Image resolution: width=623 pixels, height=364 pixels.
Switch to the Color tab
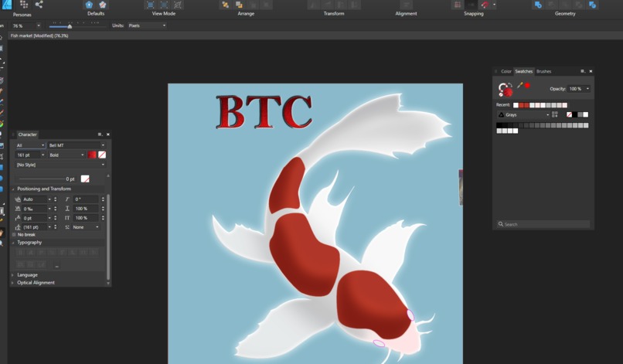coord(506,72)
